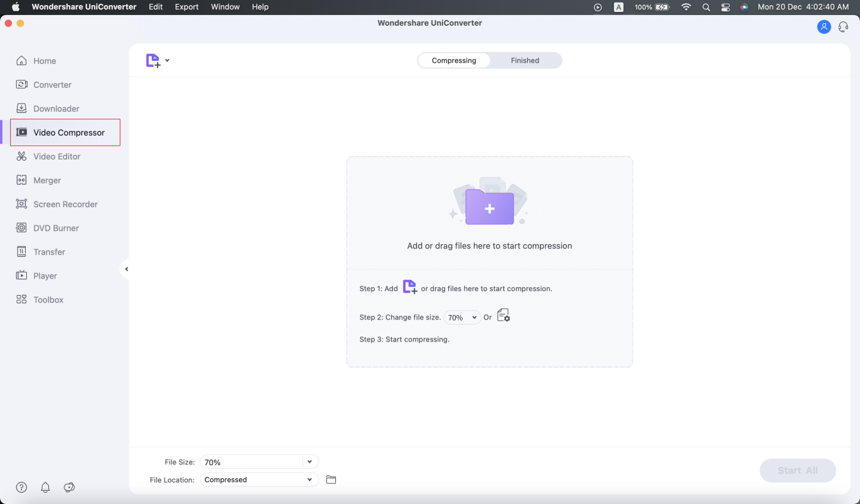Open the Edit menu
The height and width of the screenshot is (504, 860).
pos(156,7)
